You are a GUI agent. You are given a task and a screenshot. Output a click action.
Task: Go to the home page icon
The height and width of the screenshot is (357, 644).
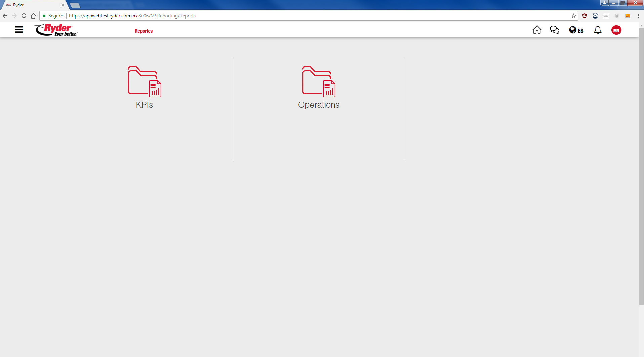[537, 30]
